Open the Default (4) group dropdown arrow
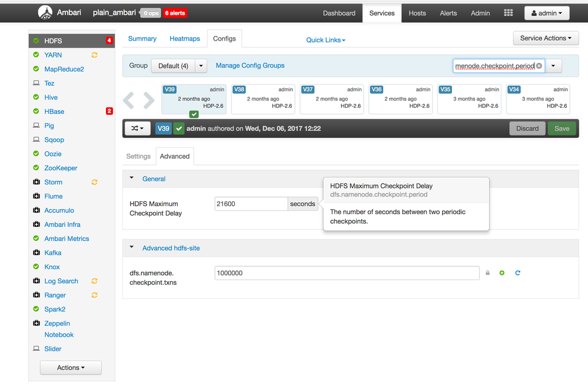588x392 pixels. pos(201,66)
